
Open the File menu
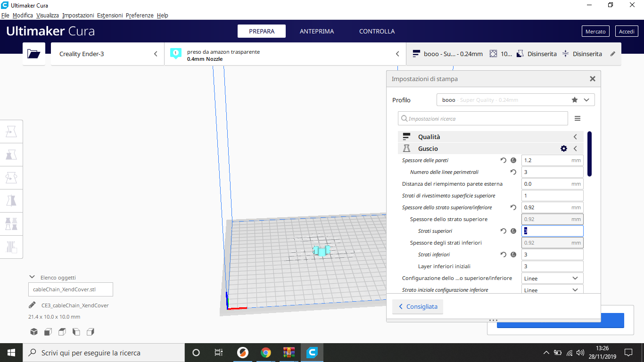click(x=5, y=16)
